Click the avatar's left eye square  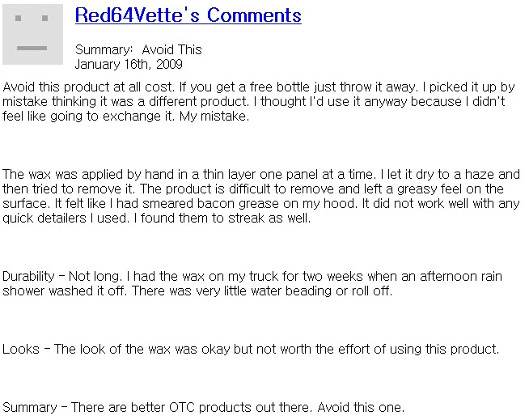(19, 19)
